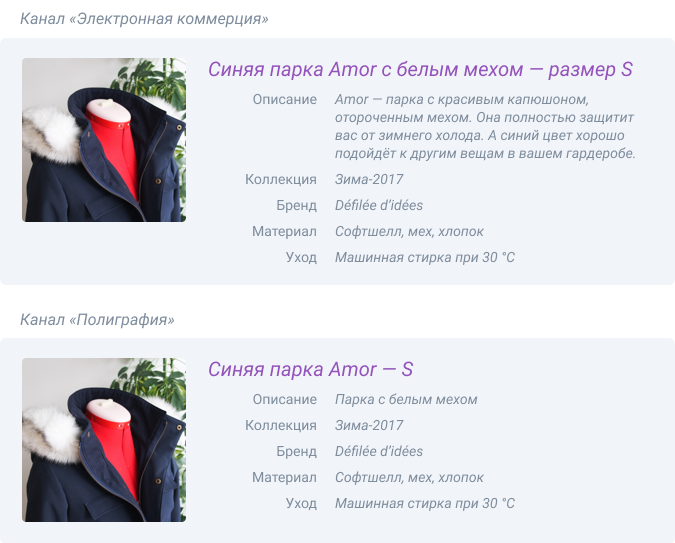Click title «Синяя парка Amor — S»
Image resolution: width=675 pixels, height=543 pixels.
[310, 369]
